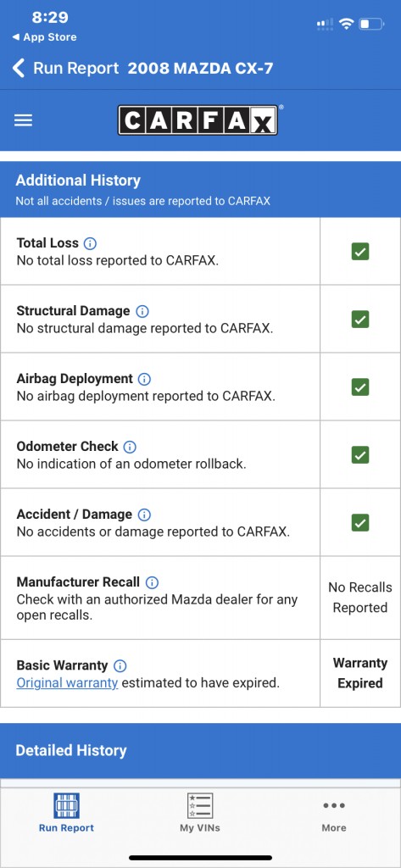Viewport: 401px width, 868px height.
Task: Select the Run Report bottom tab
Action: tap(66, 813)
